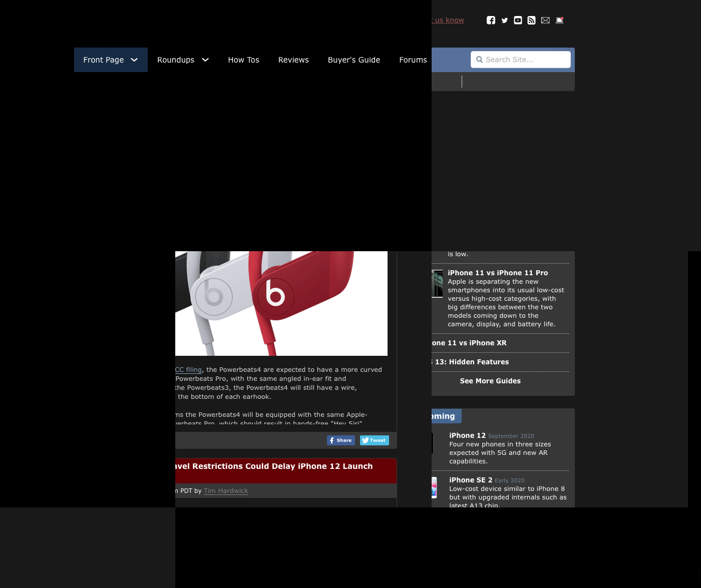Open the Buyer's Guide menu item
Viewport: 701px width, 588px height.
pyautogui.click(x=354, y=60)
